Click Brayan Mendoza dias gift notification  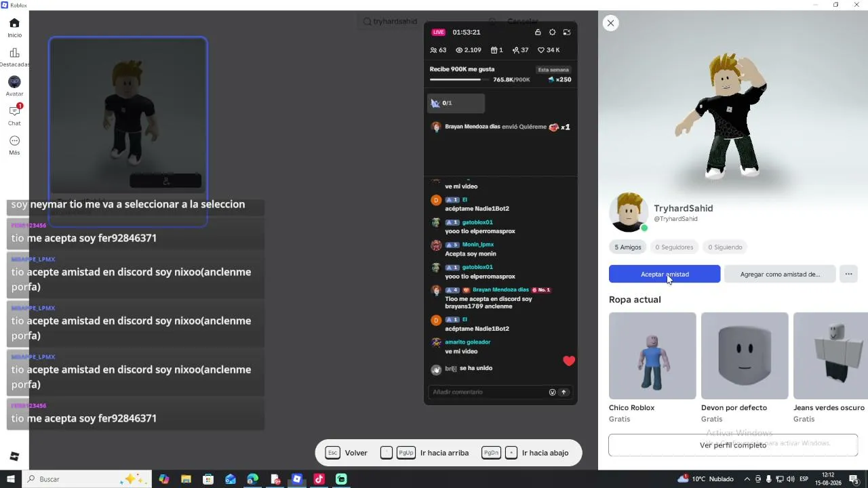click(500, 127)
